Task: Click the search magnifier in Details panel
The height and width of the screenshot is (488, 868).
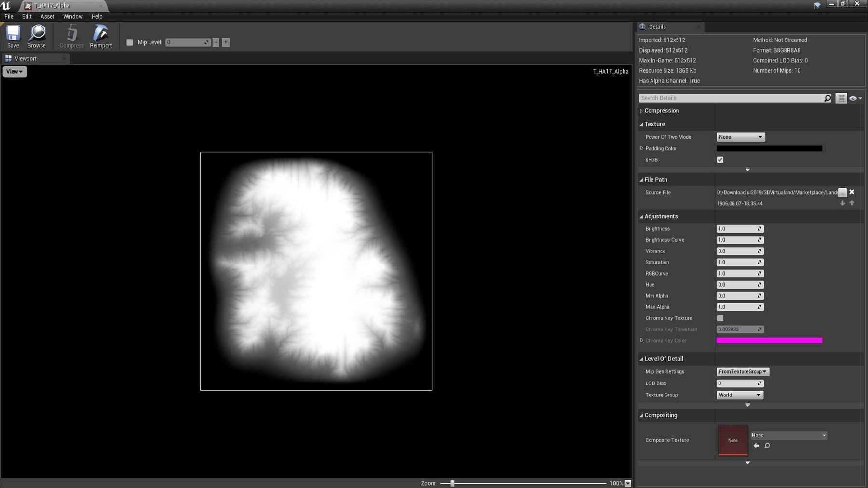Action: 827,98
